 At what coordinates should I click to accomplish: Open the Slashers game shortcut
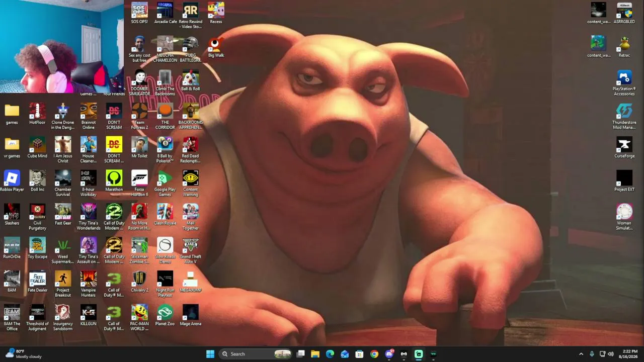point(12,215)
